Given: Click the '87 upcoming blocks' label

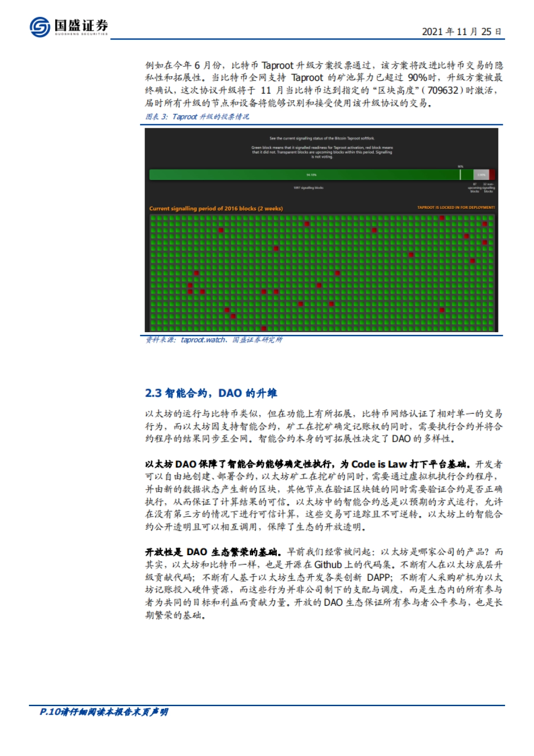Looking at the screenshot, I should 474,188.
